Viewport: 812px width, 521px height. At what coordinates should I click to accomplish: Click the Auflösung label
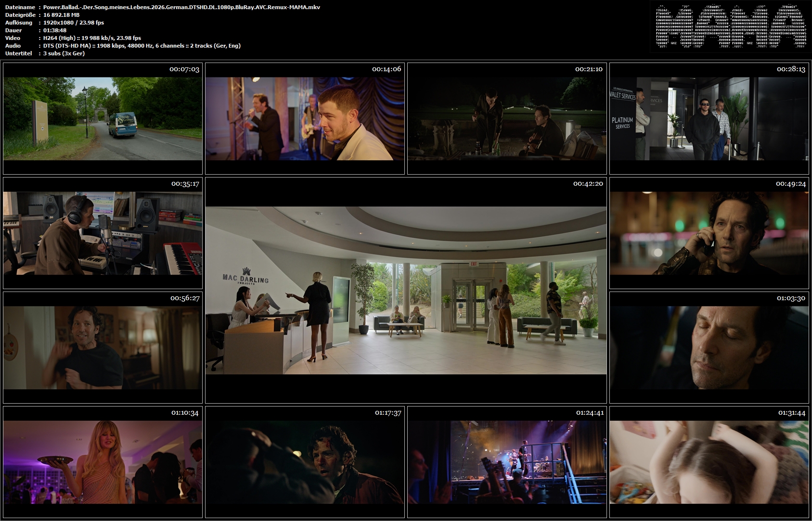click(19, 23)
